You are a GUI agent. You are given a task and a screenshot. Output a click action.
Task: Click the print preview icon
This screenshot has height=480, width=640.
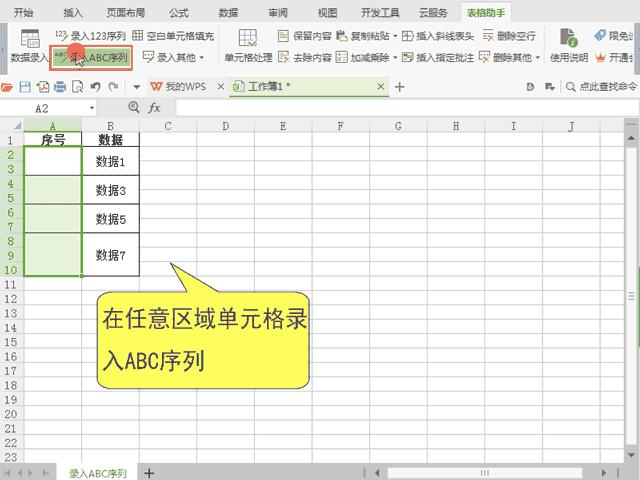(78, 87)
